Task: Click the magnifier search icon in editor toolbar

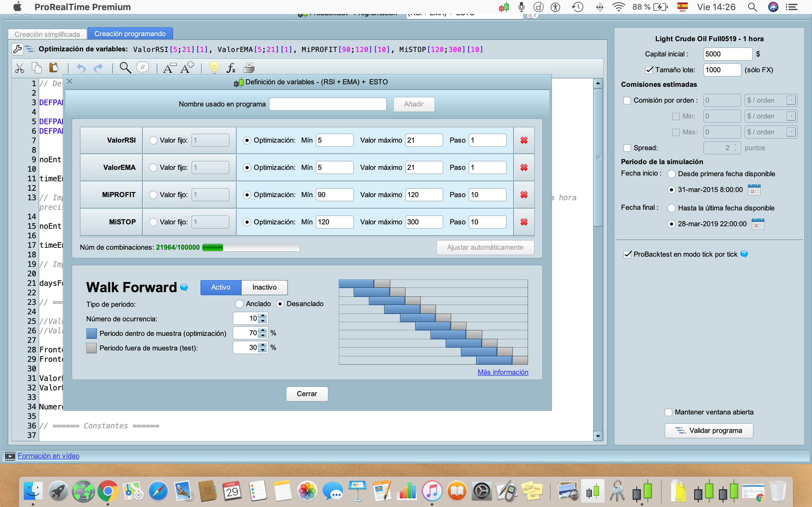Action: (x=125, y=68)
